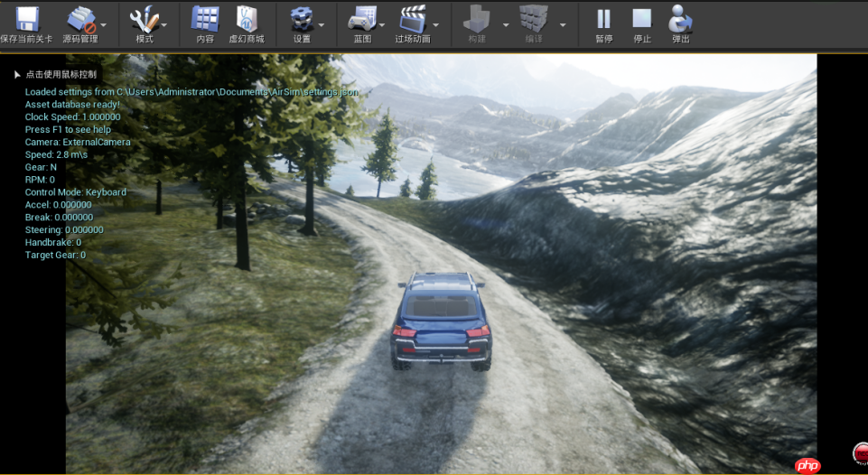Viewport: 868px width, 475px height.
Task: Expand the Build options dropdown arrow
Action: tap(506, 25)
